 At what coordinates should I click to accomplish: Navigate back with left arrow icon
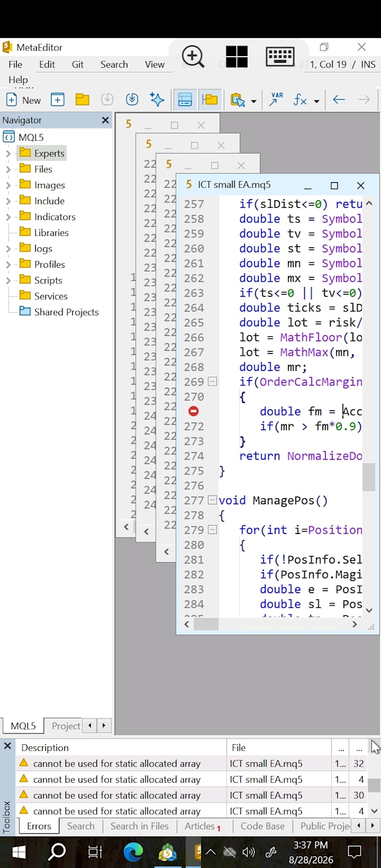339,100
